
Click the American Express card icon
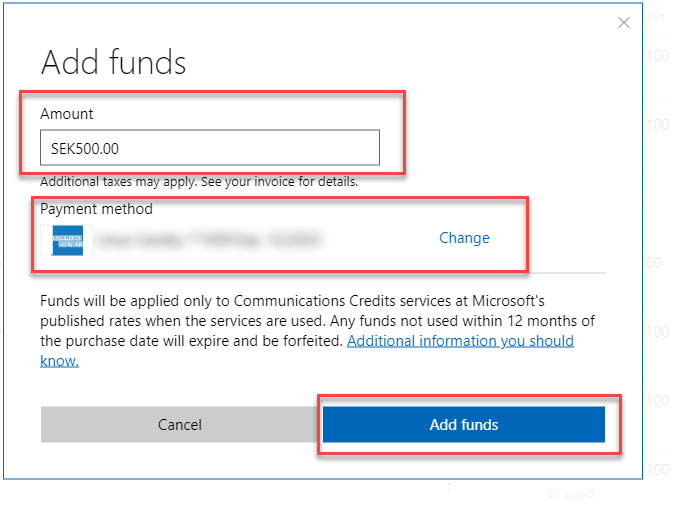tap(67, 240)
